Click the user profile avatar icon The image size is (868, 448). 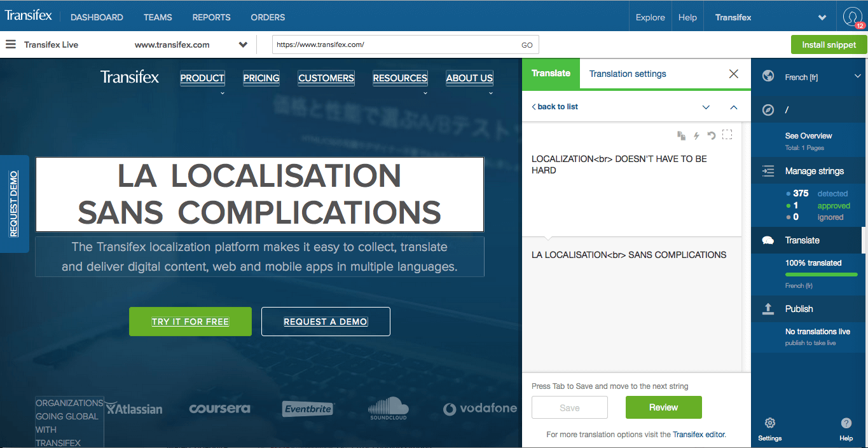click(852, 17)
